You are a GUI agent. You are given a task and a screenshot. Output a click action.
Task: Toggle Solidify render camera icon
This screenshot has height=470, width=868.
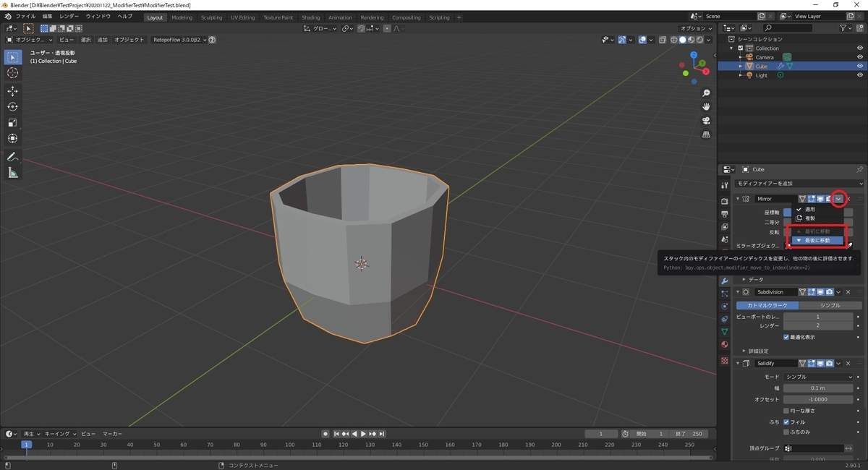click(829, 363)
